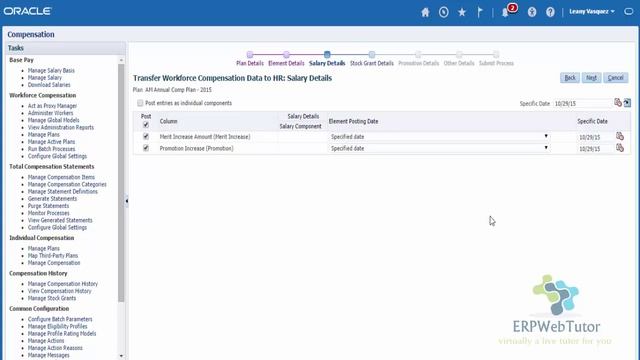The image size is (640, 360).
Task: Click Merit Increase Specific Date field
Action: 596,137
